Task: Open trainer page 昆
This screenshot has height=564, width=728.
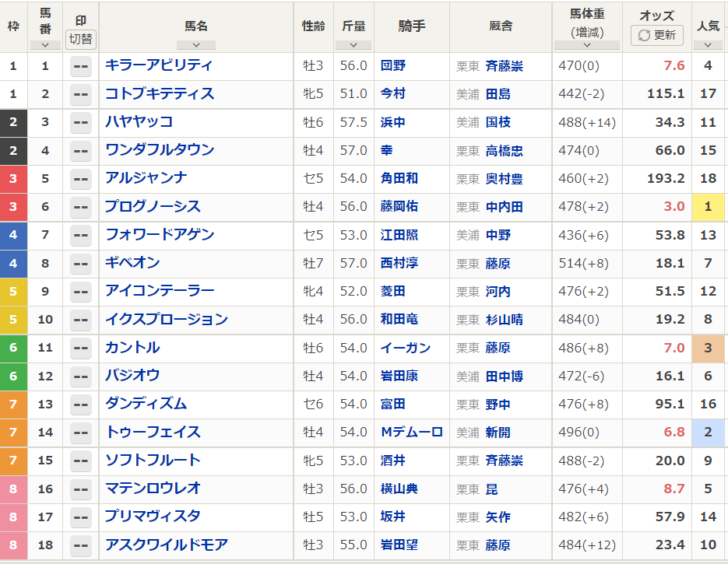Action: tap(491, 489)
